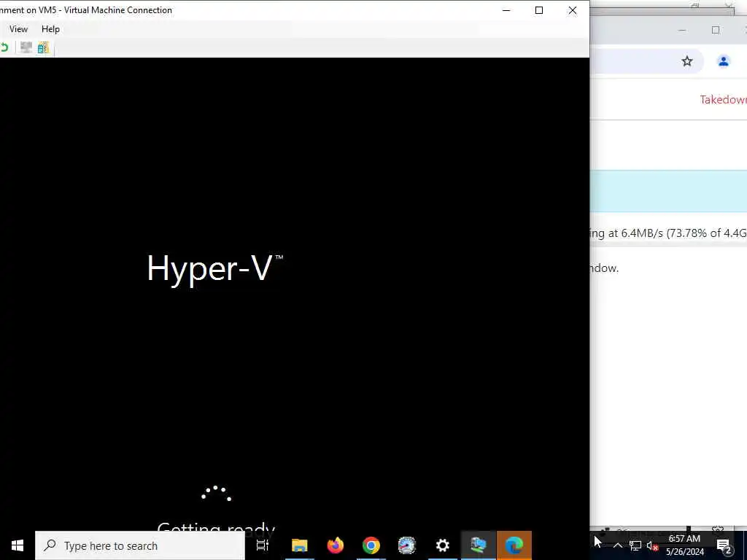Open File Explorer from the taskbar
The width and height of the screenshot is (747, 560).
(300, 545)
